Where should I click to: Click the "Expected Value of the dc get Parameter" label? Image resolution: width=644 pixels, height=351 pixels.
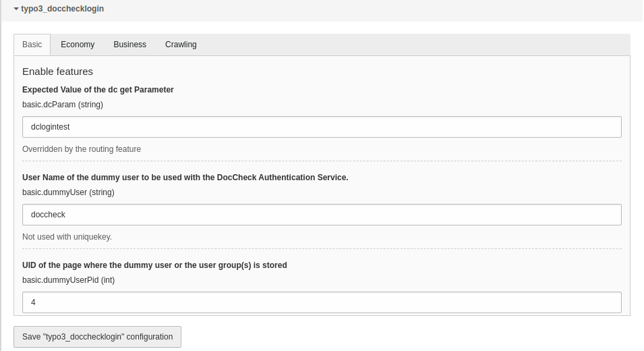click(x=98, y=90)
